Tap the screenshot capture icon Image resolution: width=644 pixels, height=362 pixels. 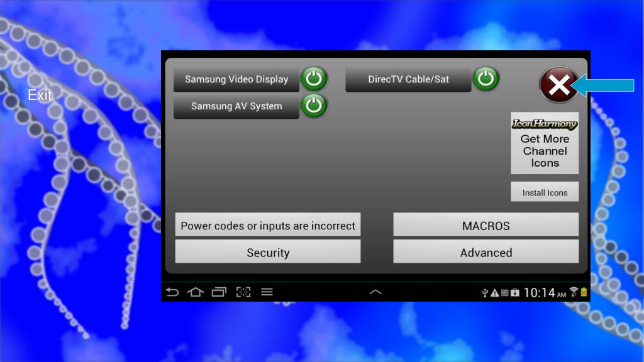[x=243, y=292]
